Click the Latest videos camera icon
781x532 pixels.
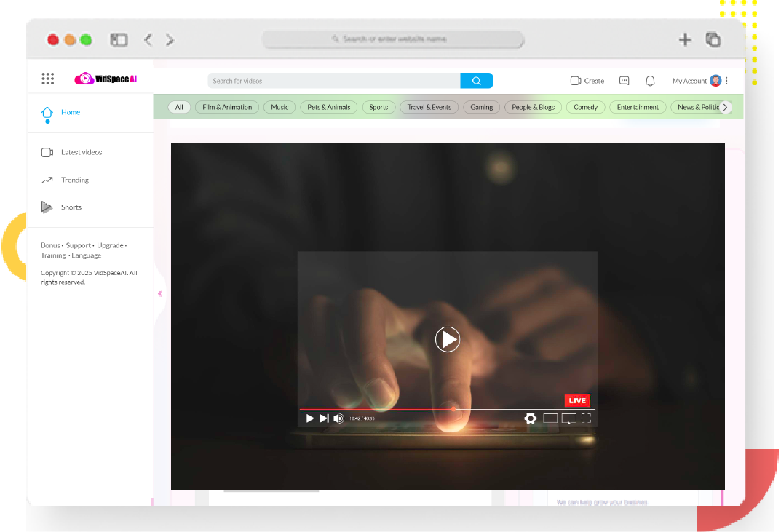click(x=47, y=152)
